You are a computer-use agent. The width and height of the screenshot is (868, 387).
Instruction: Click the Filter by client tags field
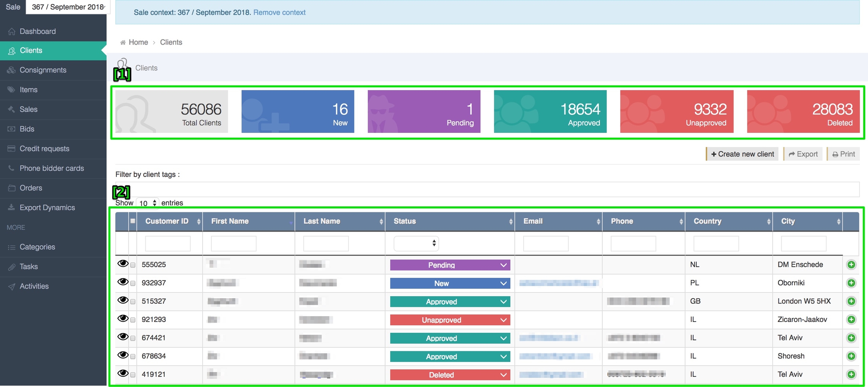[x=487, y=189]
